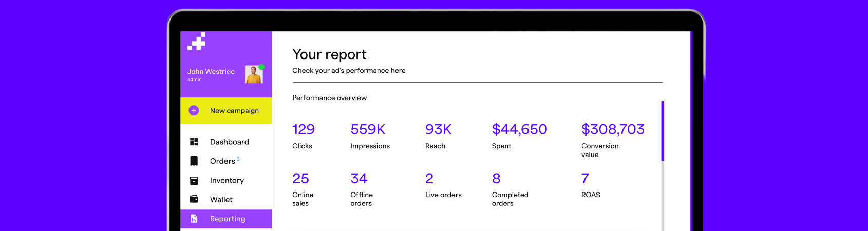Select the $44,650 Spent value
Viewport: 868px width, 231px height.
point(519,129)
